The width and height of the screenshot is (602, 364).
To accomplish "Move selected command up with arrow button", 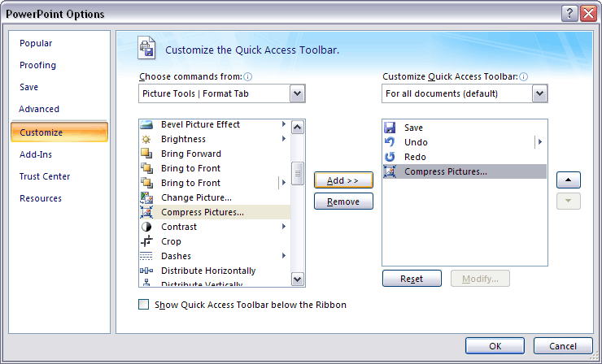I will pyautogui.click(x=568, y=180).
